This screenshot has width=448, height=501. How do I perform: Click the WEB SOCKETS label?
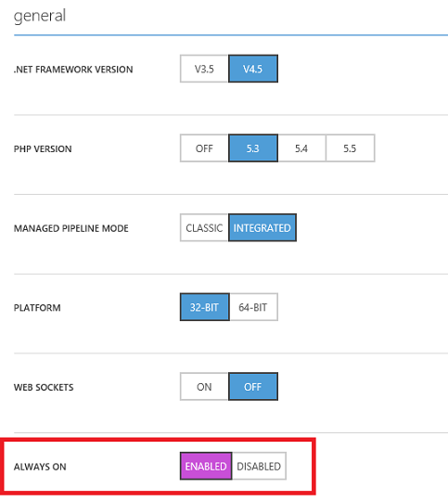click(44, 387)
